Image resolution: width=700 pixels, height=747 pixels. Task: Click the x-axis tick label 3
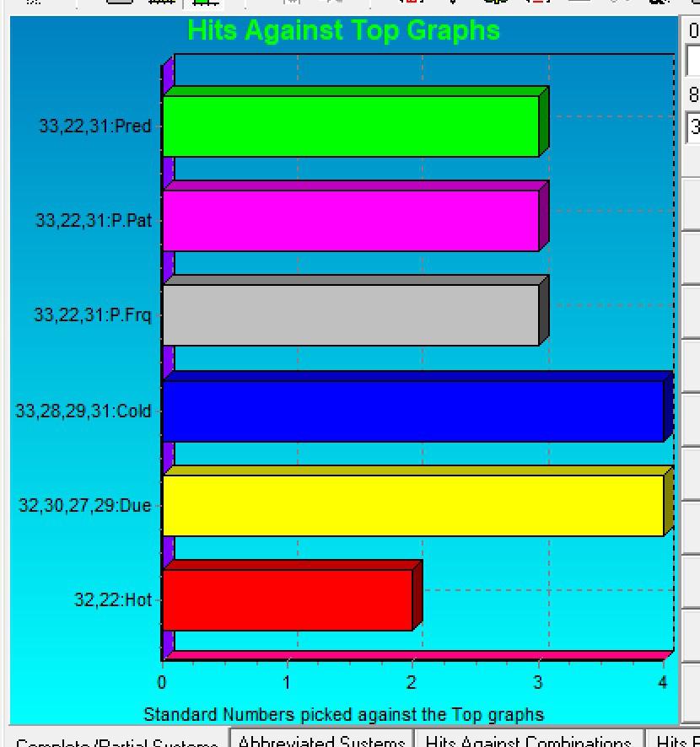pos(537,682)
